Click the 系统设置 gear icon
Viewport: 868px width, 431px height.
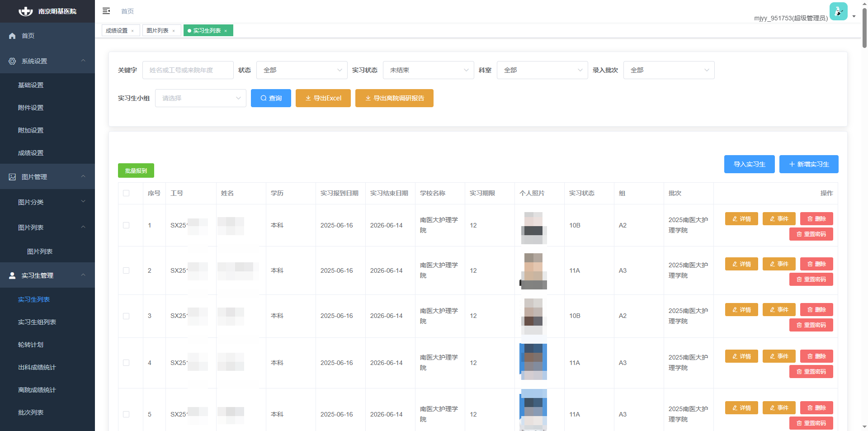pos(12,61)
